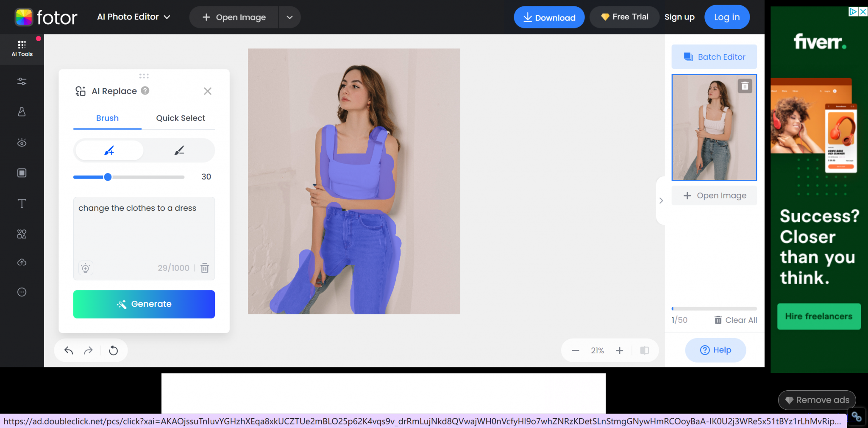868x428 pixels.
Task: Adjust the brush size slider
Action: click(x=108, y=177)
